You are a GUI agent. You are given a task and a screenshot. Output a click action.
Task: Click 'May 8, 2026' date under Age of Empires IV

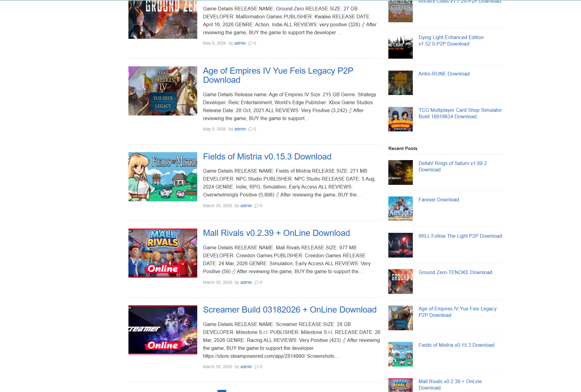[214, 129]
